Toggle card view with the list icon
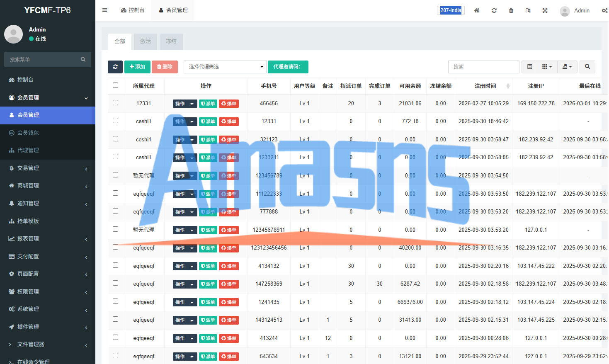 (x=530, y=67)
